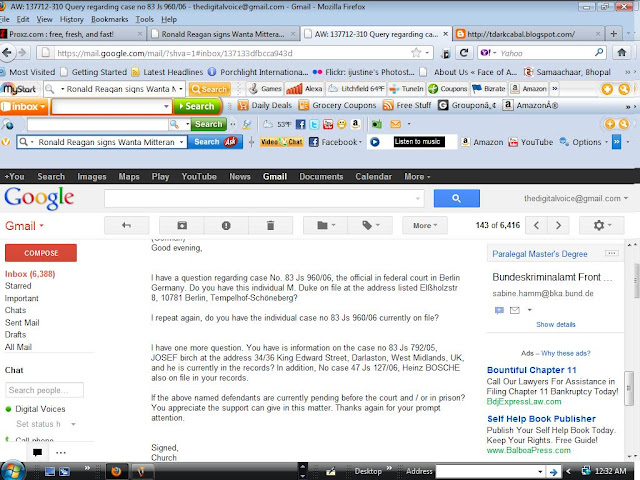This screenshot has height=480, width=640.
Task: Switch to Proxz.com tab
Action: [71, 34]
